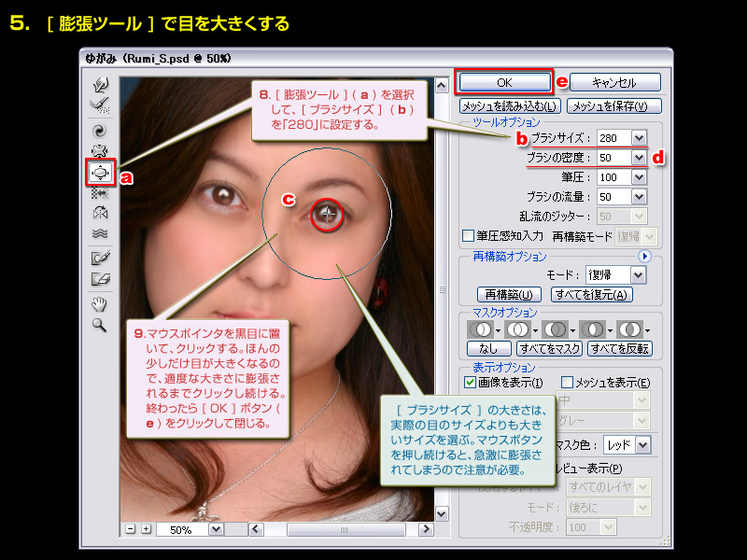Enable the メッシュを表示 checkbox
This screenshot has width=747, height=560.
[x=567, y=383]
